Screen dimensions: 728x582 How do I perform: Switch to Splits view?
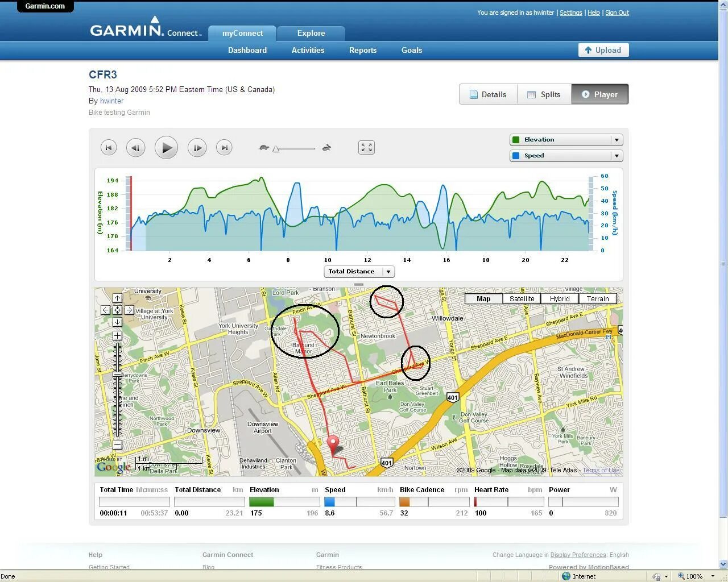point(544,94)
